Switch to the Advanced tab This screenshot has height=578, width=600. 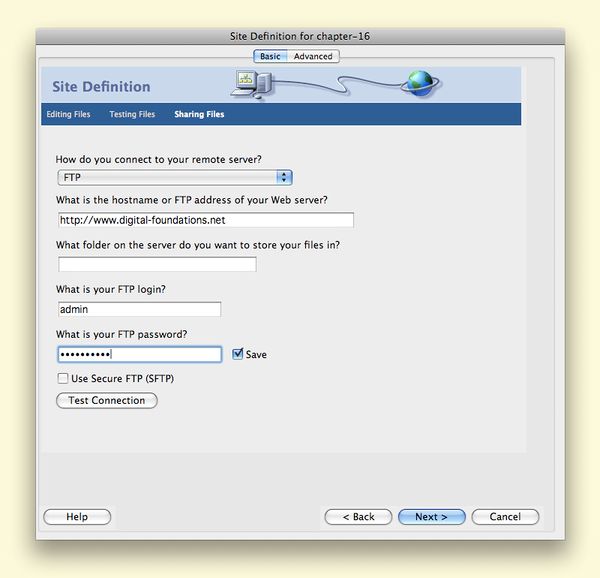click(x=312, y=57)
